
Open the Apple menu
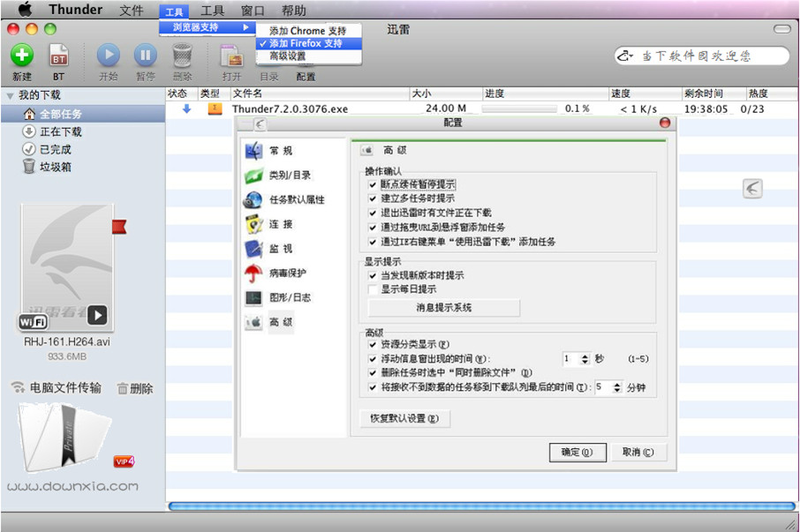[25, 9]
